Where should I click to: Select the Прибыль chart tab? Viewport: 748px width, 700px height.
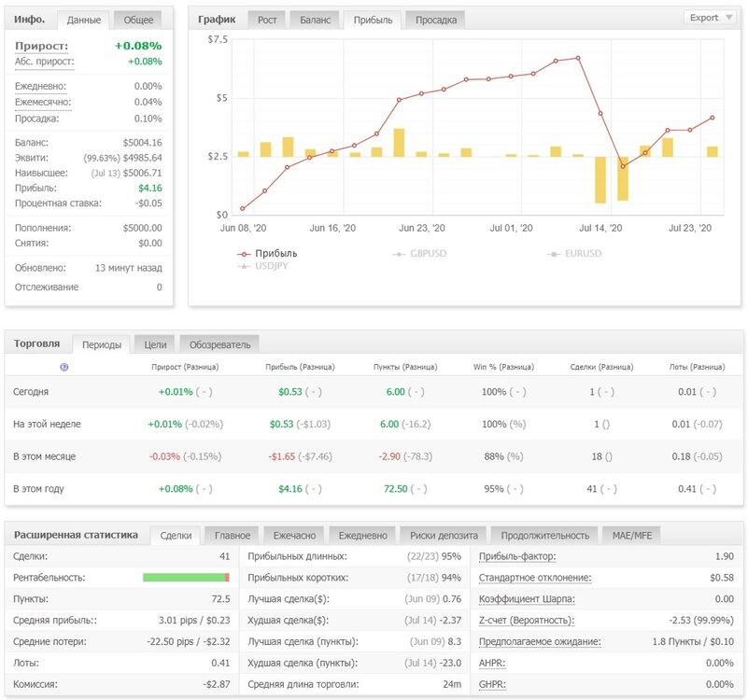coord(373,20)
